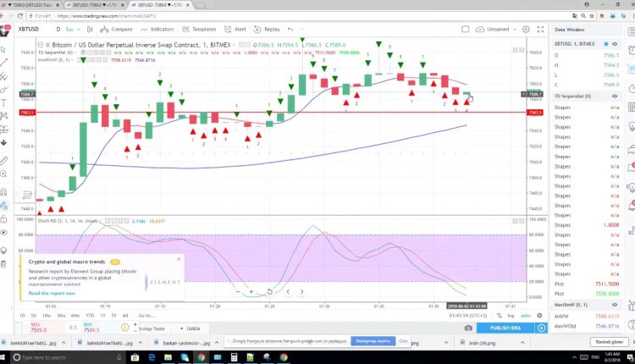This screenshot has width=635, height=364.
Task: Toggle percent scale mode
Action: 499,316
